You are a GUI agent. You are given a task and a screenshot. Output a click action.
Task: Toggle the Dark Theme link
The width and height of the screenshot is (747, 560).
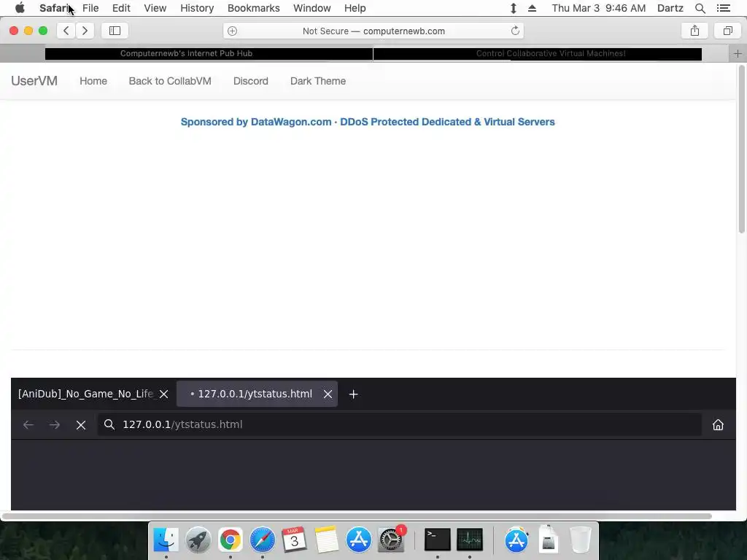click(318, 81)
